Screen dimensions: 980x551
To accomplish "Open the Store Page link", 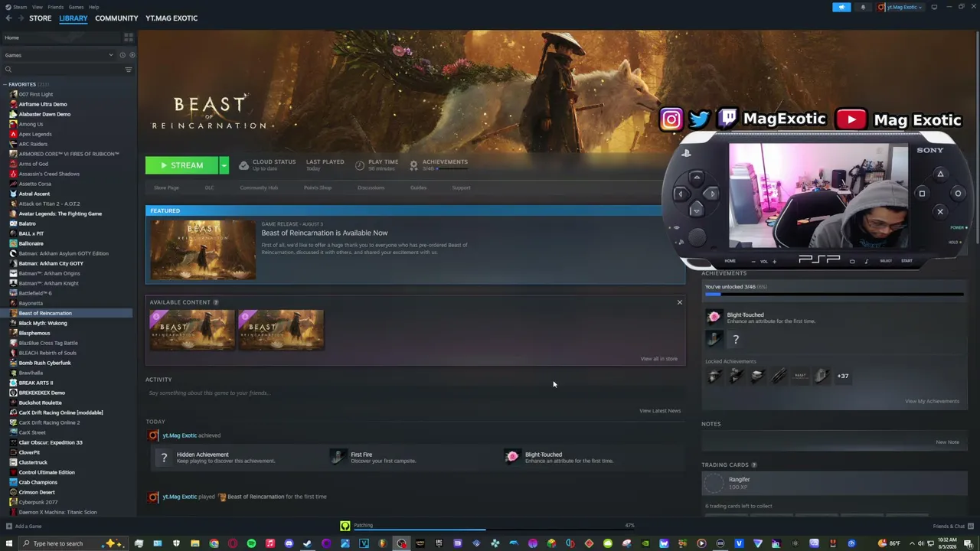I will 166,187.
